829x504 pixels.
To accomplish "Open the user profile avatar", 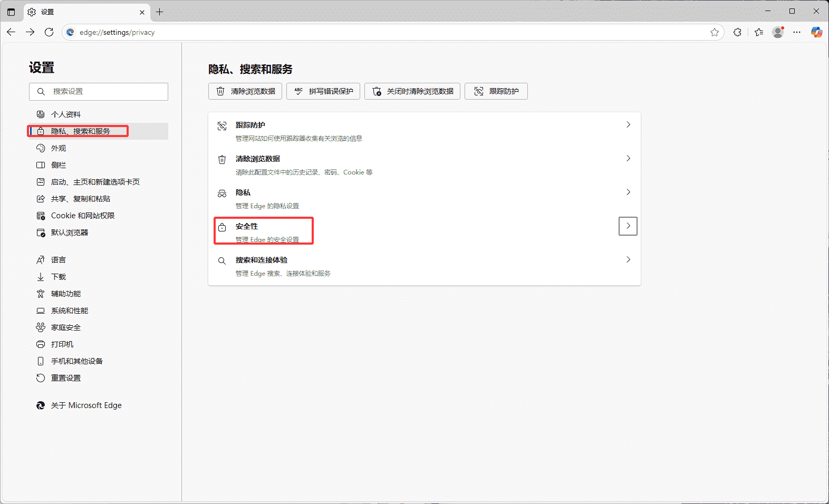I will 778,32.
